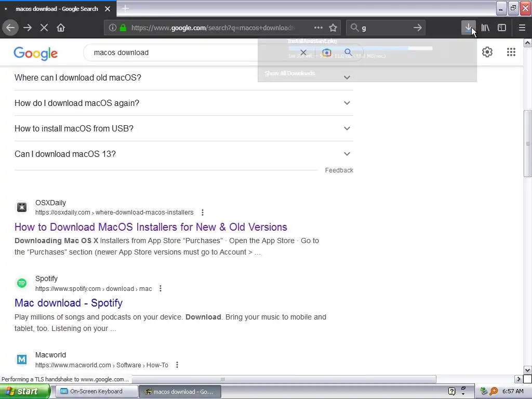Click the green padlock security icon
Screen dimensions: 532x399
coord(123,28)
